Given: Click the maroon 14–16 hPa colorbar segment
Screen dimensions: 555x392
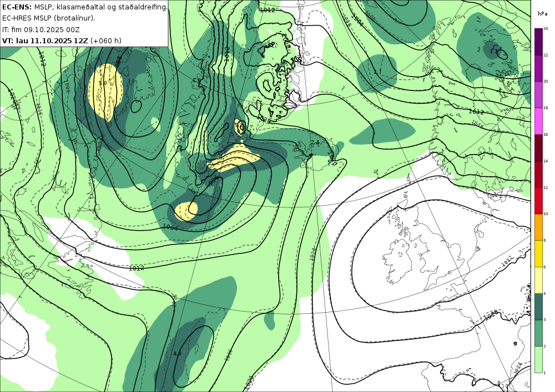Looking at the screenshot, I should (538, 147).
